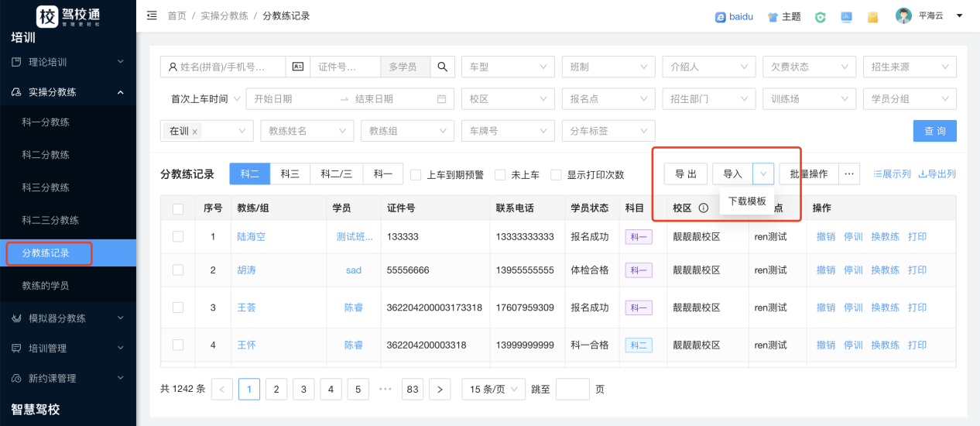Click the 实操分教练 sidebar car icon
Image resolution: width=980 pixels, height=426 pixels.
pyautogui.click(x=16, y=92)
